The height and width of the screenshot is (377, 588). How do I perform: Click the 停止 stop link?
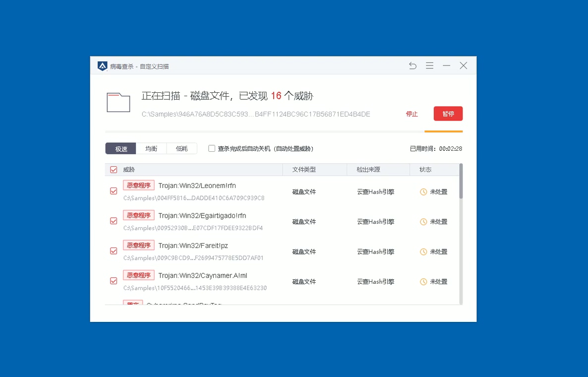point(412,114)
